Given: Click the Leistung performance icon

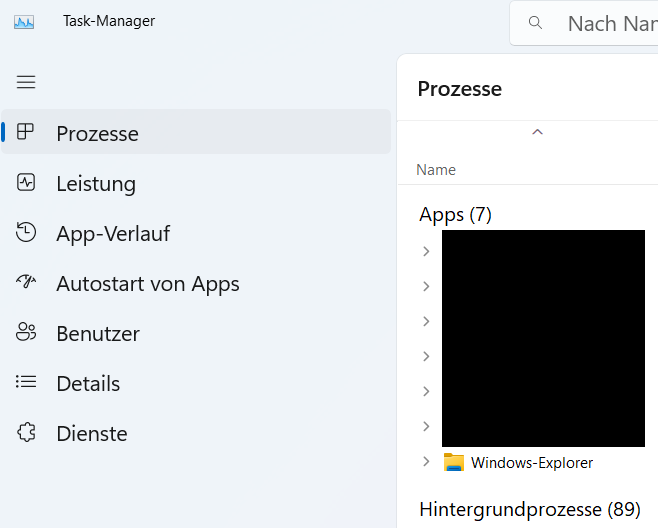Looking at the screenshot, I should (26, 182).
